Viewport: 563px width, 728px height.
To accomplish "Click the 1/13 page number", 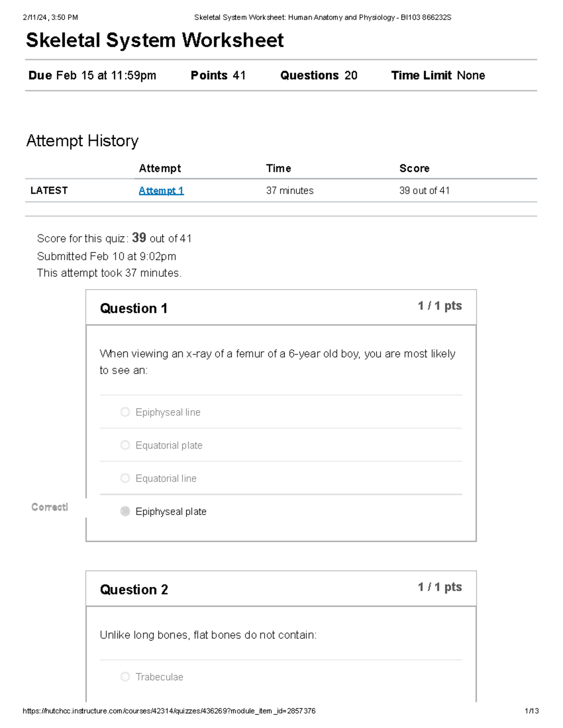I will click(532, 711).
